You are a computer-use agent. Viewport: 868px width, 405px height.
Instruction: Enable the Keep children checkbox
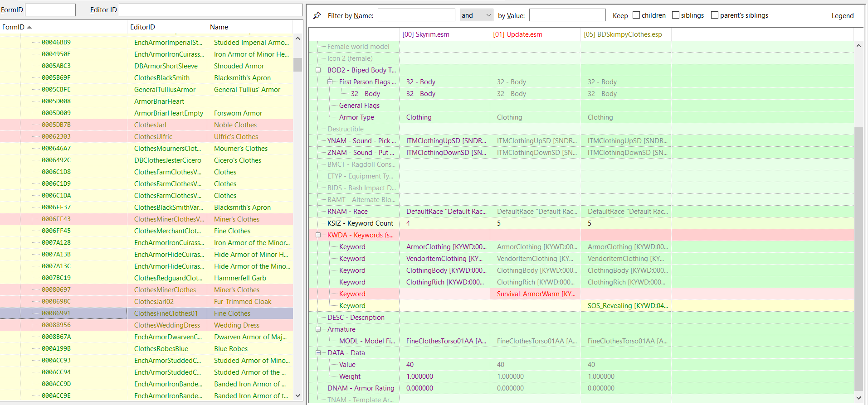[636, 15]
